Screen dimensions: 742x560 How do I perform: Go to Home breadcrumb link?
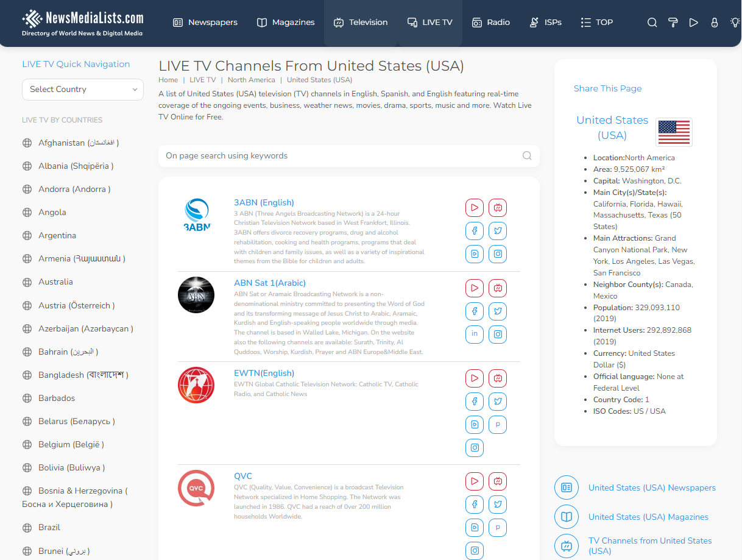(168, 80)
